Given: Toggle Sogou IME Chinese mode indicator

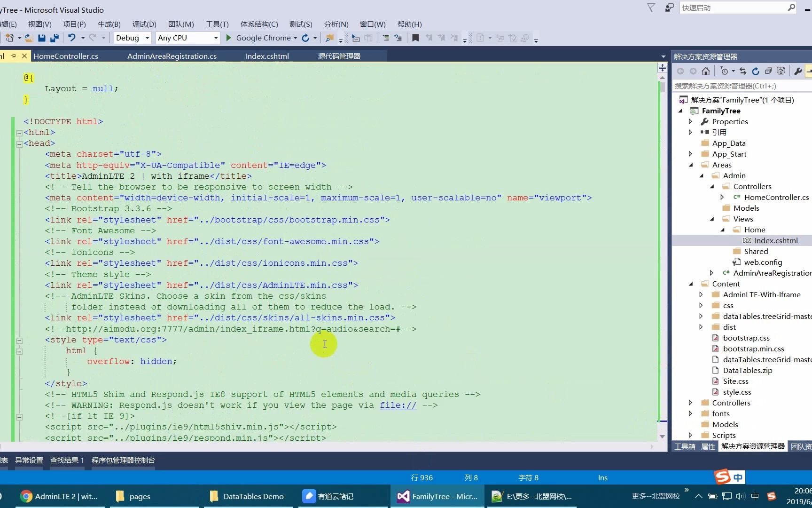Looking at the screenshot, I should click(738, 477).
